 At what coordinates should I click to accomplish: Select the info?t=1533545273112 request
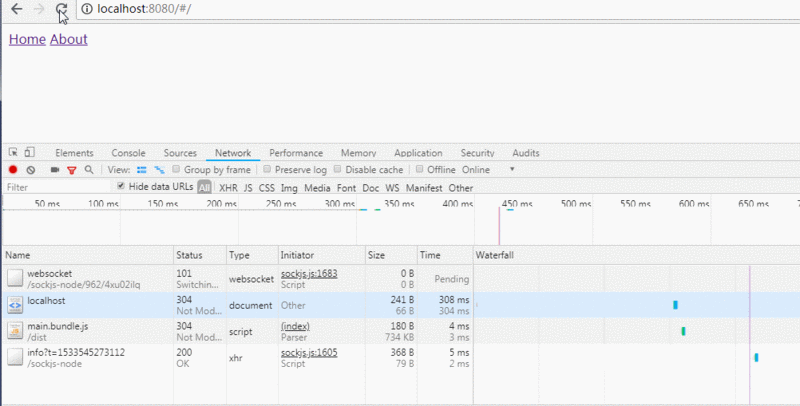pos(401,358)
